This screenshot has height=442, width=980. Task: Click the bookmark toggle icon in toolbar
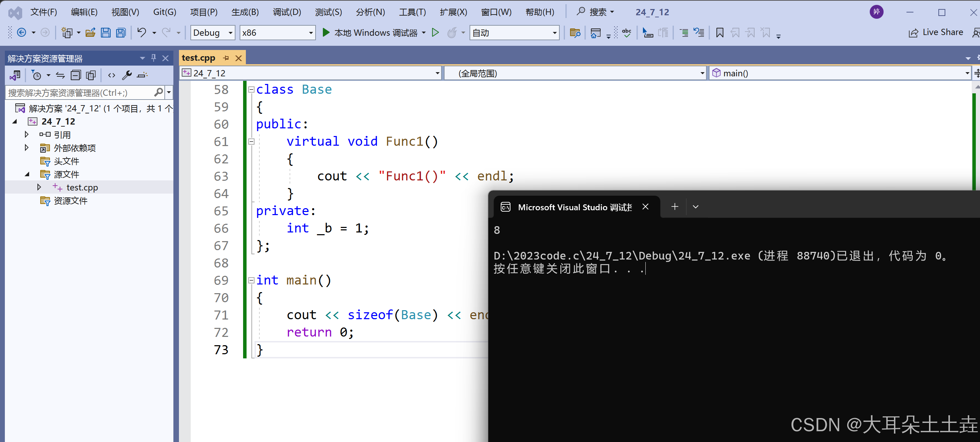pos(720,33)
